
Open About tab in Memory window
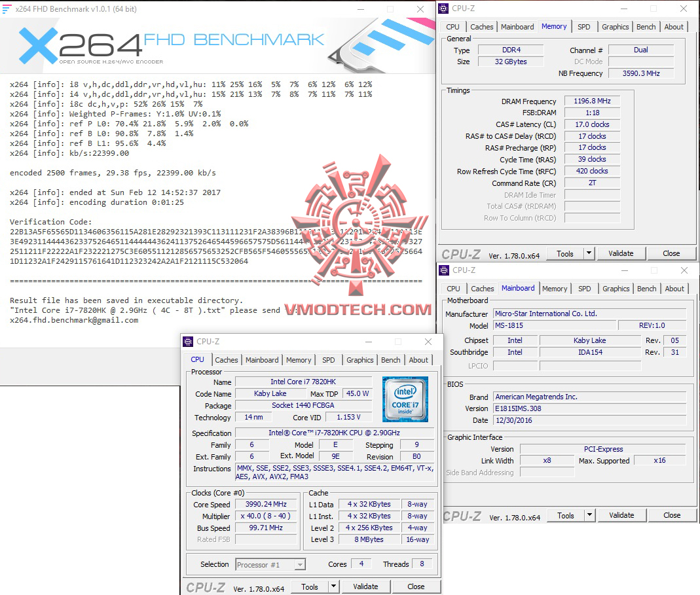(x=674, y=27)
